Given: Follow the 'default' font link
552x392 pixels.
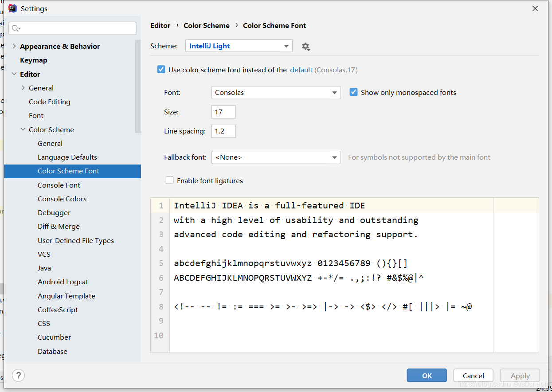Looking at the screenshot, I should (x=301, y=70).
